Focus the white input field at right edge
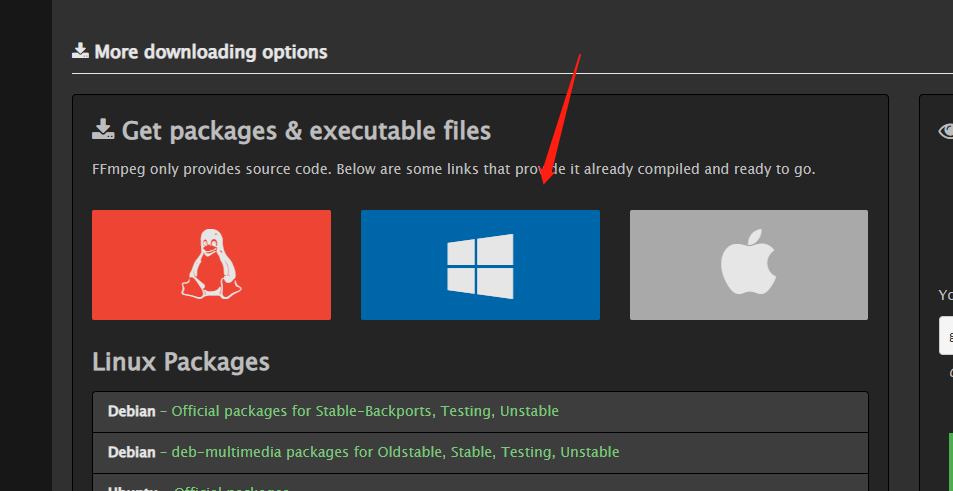The image size is (953, 491). [946, 335]
